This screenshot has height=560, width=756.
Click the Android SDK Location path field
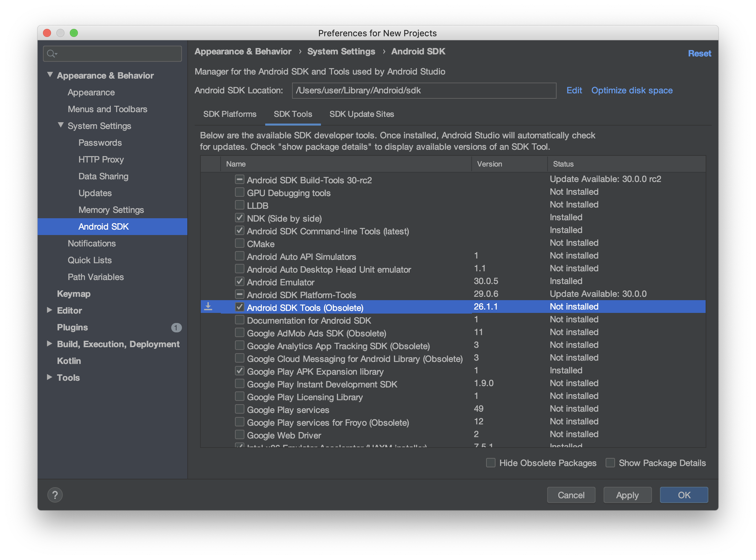point(424,91)
